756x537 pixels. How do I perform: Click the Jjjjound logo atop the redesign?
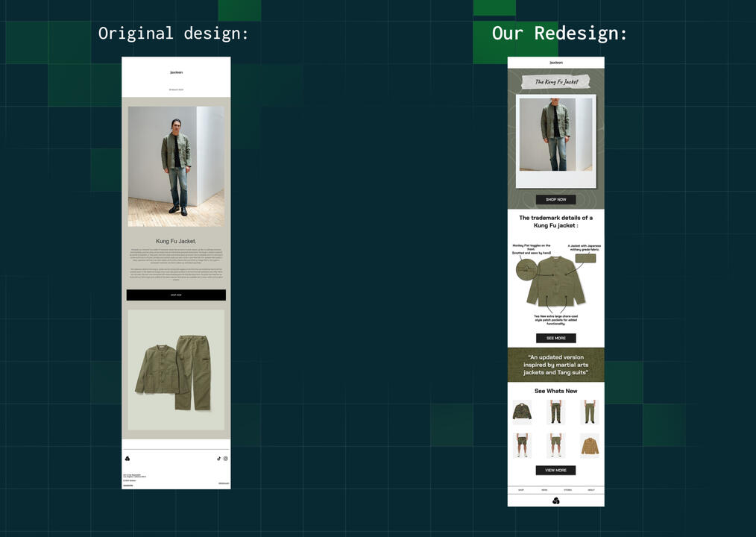tap(556, 63)
